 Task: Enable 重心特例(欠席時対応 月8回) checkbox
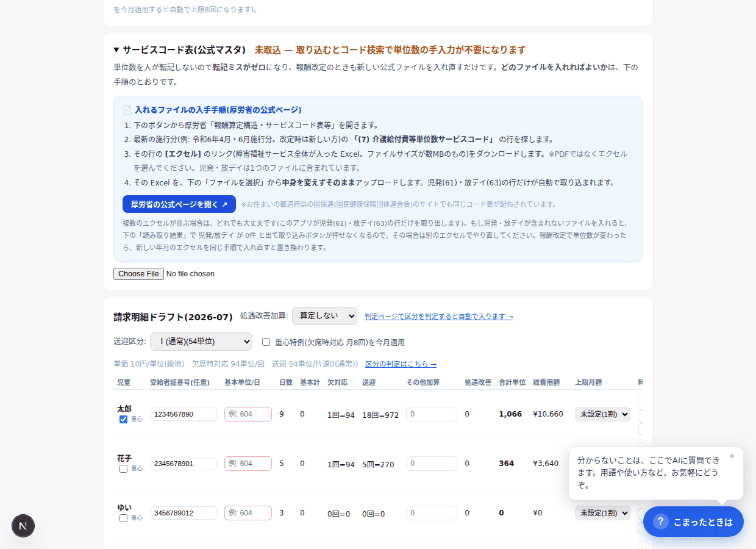pyautogui.click(x=266, y=342)
